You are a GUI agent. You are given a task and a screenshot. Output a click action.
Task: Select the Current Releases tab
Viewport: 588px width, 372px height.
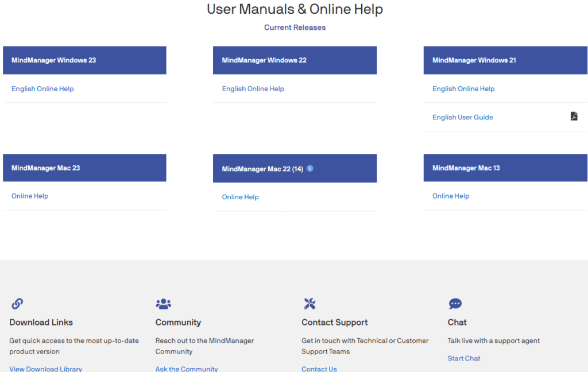click(295, 28)
